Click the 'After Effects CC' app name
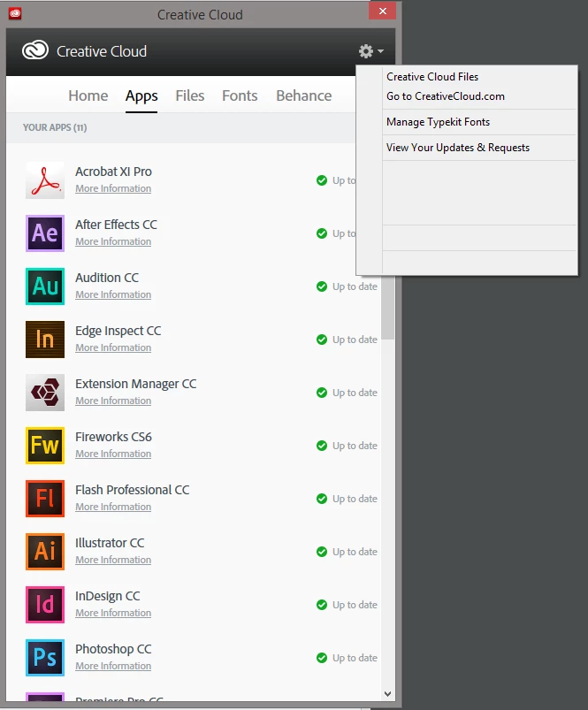This screenshot has height=710, width=588. tap(116, 225)
